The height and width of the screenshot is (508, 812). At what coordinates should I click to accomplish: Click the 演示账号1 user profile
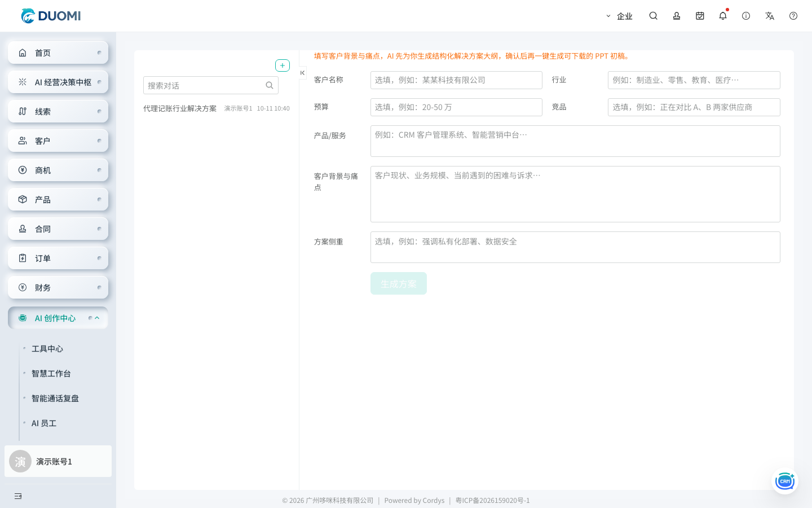pyautogui.click(x=58, y=461)
